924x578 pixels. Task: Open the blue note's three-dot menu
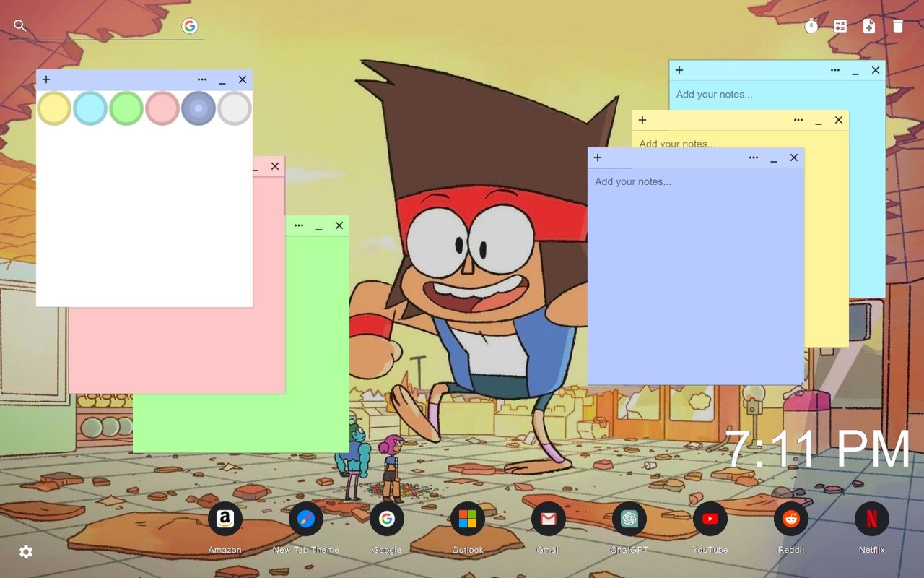pos(754,158)
